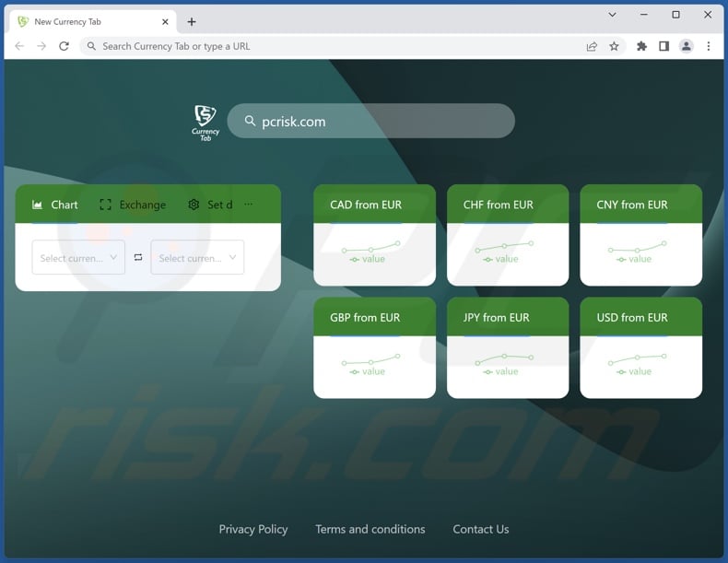Expand the first Select currency dropdown
This screenshot has height=563, width=728.
(x=78, y=257)
